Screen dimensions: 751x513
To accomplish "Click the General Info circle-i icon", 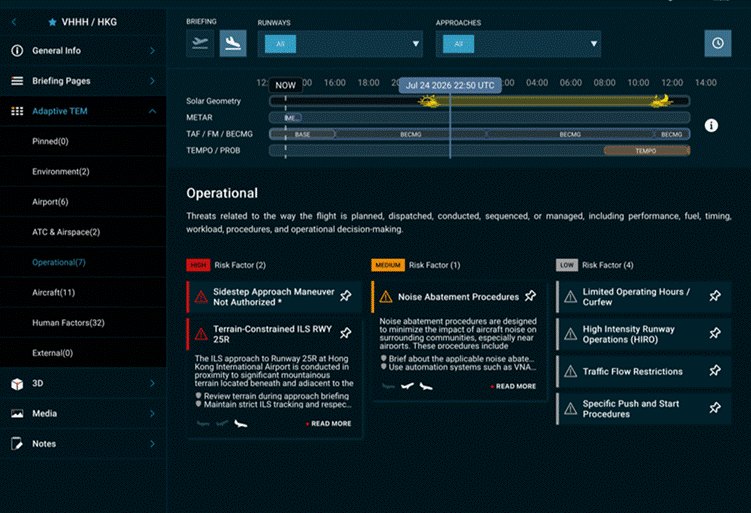I will point(17,50).
